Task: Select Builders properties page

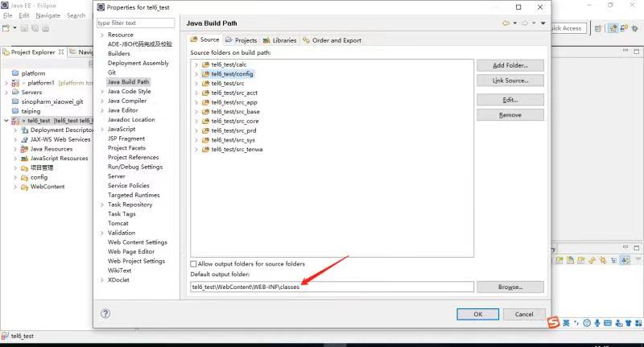Action: [118, 53]
